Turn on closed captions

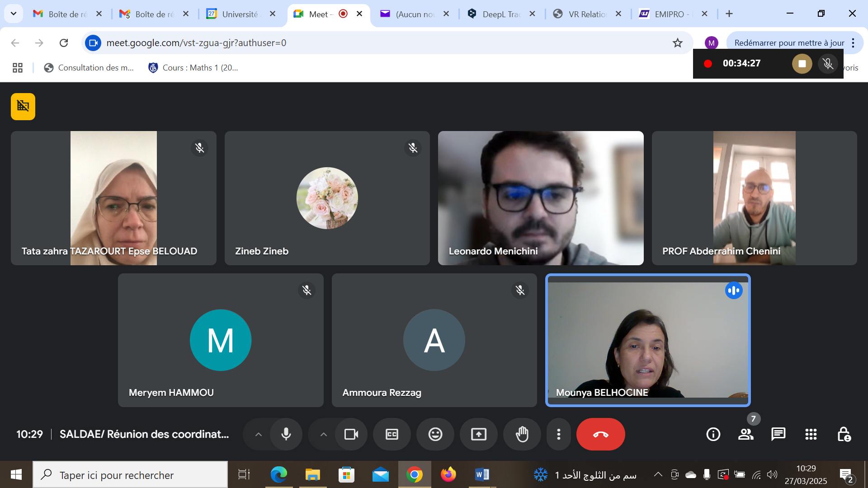(x=392, y=434)
